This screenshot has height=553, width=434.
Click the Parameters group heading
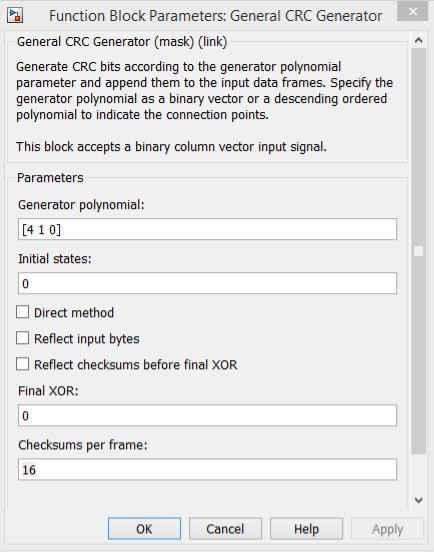(50, 178)
